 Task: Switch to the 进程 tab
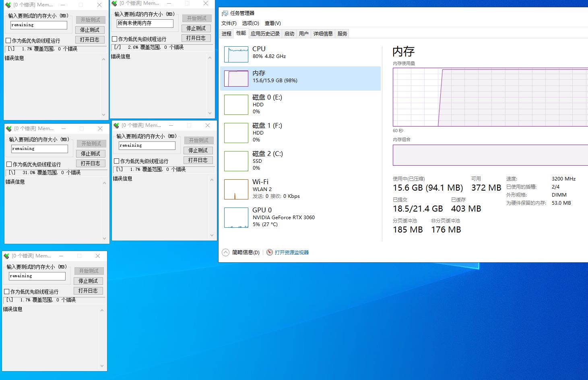[x=226, y=33]
